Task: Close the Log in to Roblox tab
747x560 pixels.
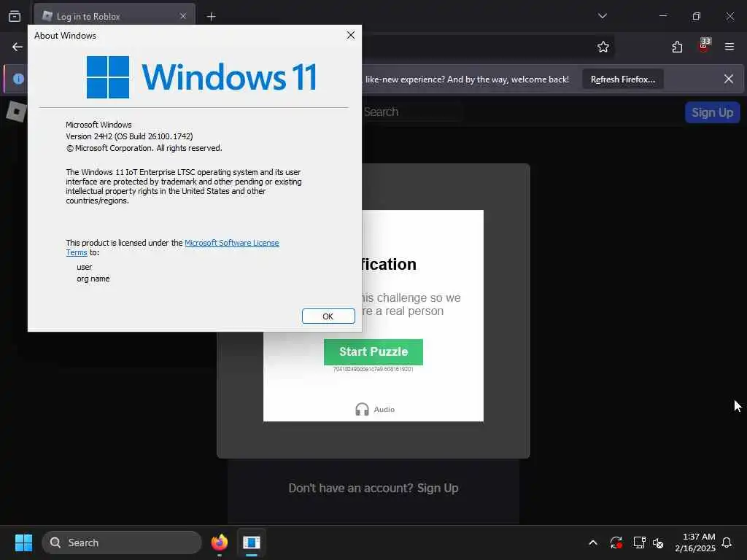Action: (183, 16)
